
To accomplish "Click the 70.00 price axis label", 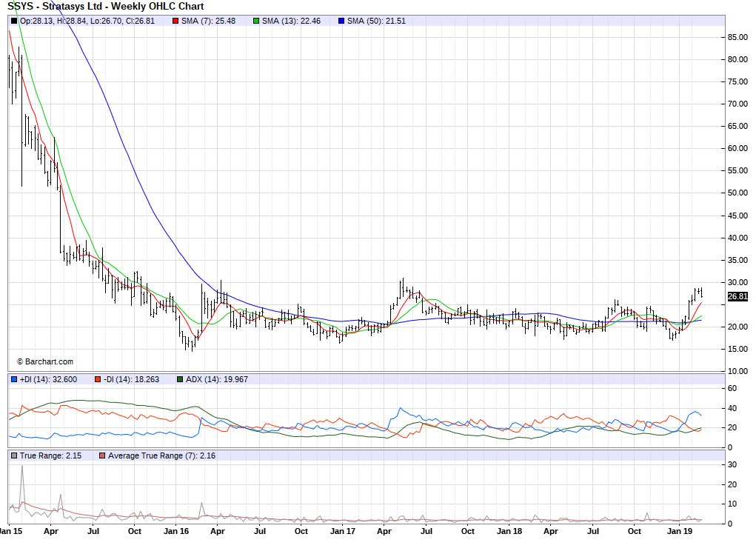I will pos(737,104).
